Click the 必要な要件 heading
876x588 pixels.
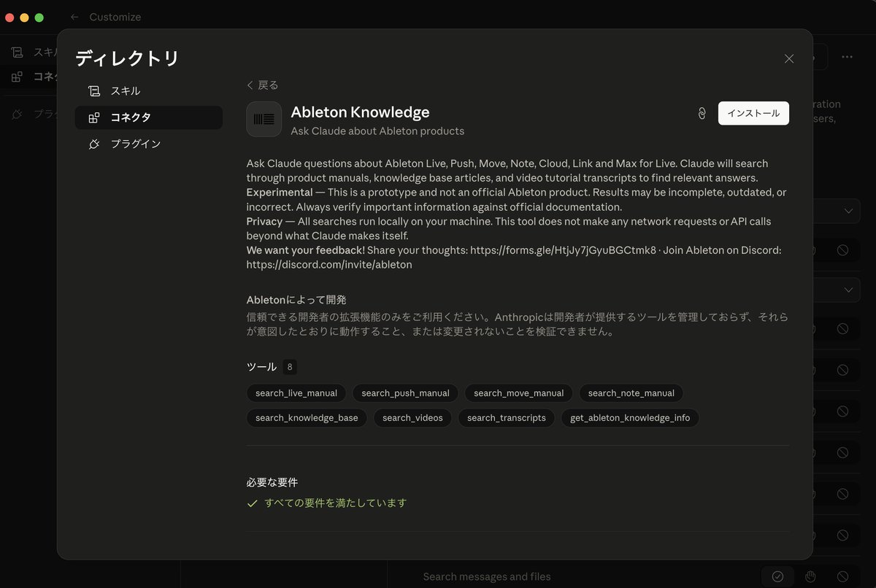point(272,482)
